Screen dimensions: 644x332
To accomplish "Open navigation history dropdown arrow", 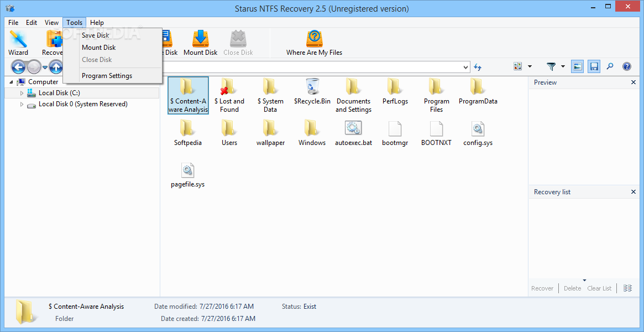I will coord(45,67).
